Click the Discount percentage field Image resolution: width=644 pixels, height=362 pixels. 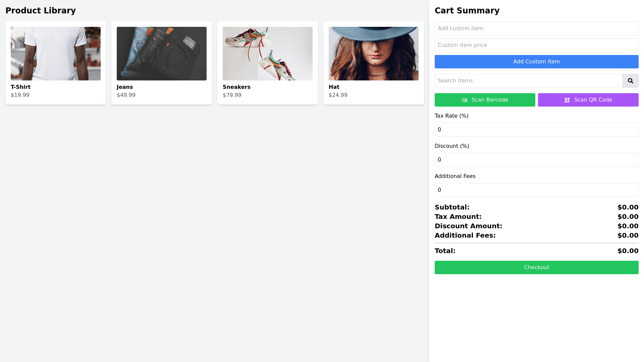[x=536, y=160]
